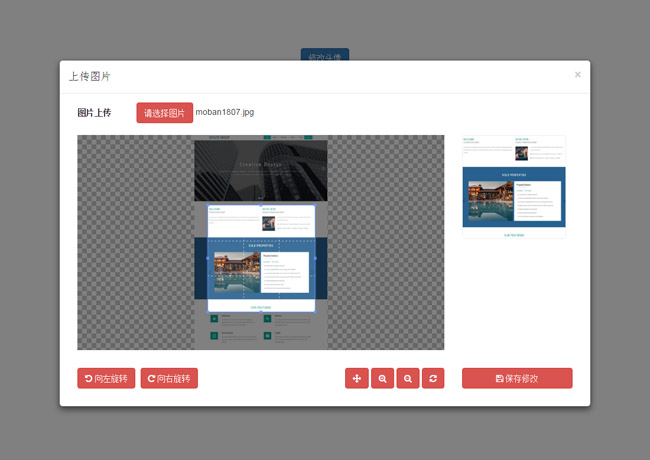Click the moban1807.jpg file name

(225, 113)
